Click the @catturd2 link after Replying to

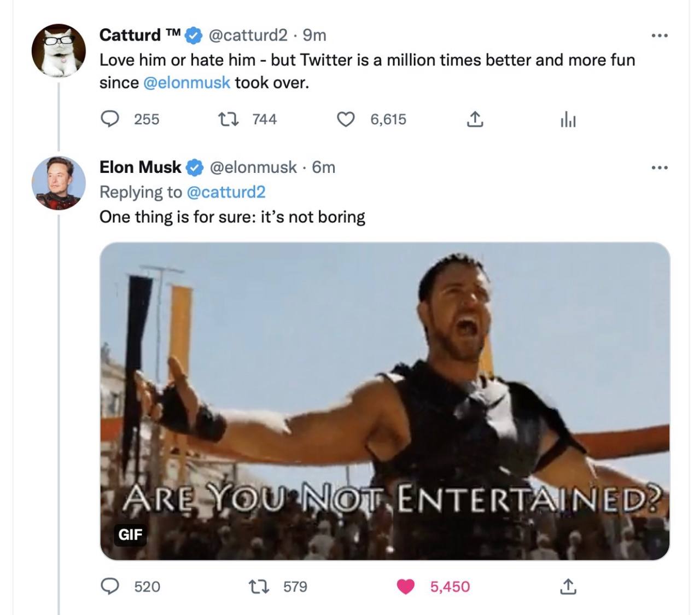(x=226, y=192)
